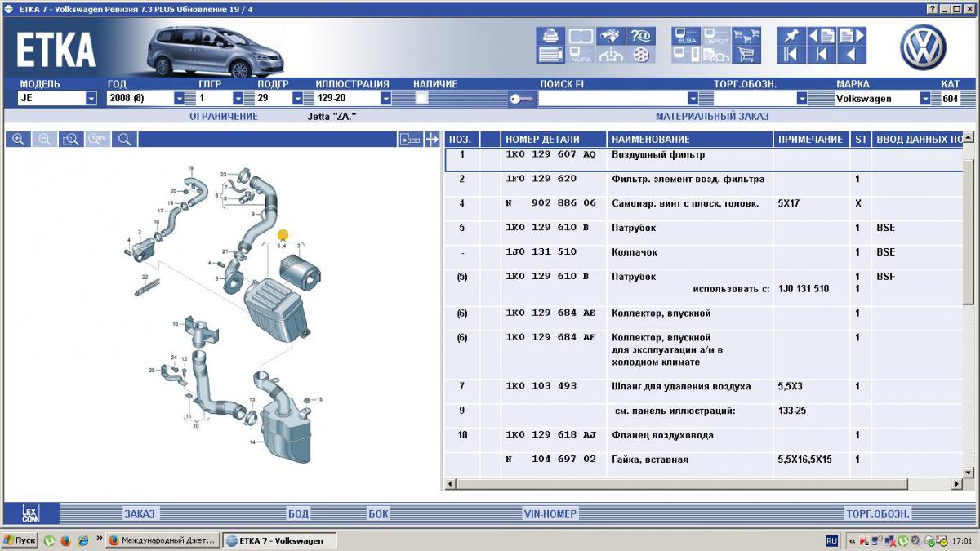
Task: Click the ?@ help icon
Action: [x=640, y=36]
